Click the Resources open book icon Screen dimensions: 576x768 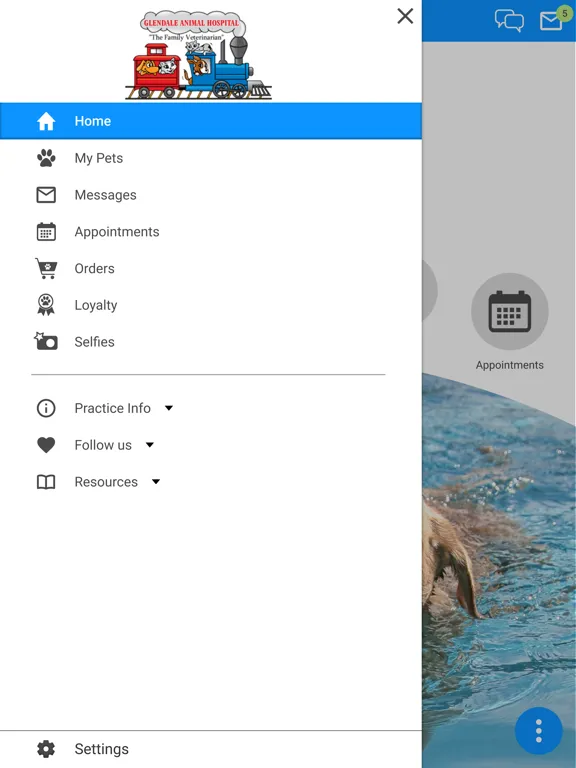click(x=46, y=482)
